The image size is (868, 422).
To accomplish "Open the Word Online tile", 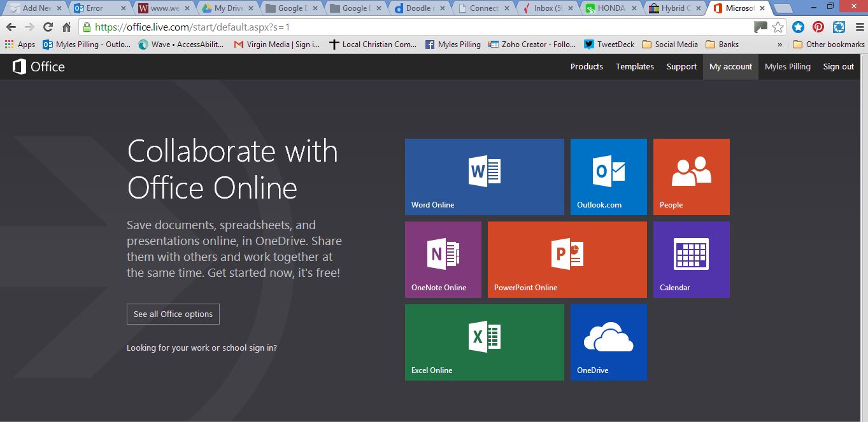I will coord(484,176).
